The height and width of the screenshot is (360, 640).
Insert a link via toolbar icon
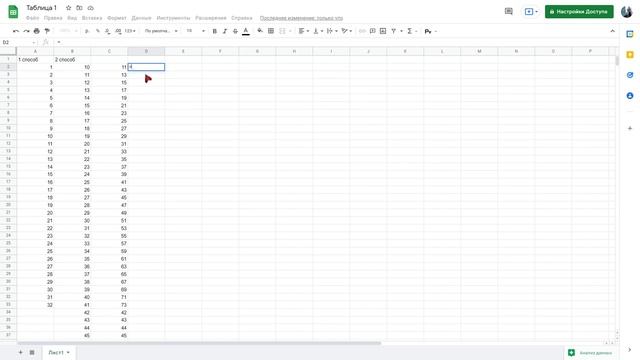coord(362,31)
